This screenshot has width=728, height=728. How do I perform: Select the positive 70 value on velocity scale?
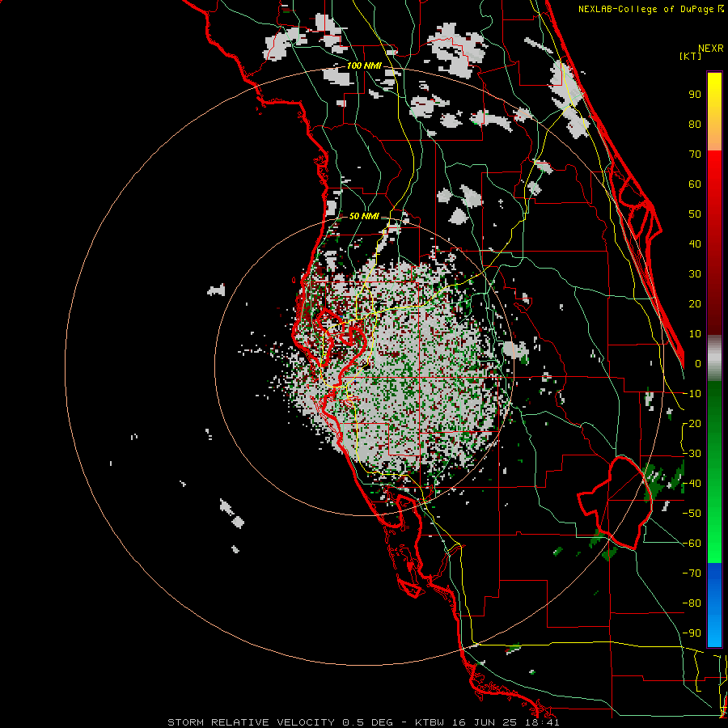[695, 154]
